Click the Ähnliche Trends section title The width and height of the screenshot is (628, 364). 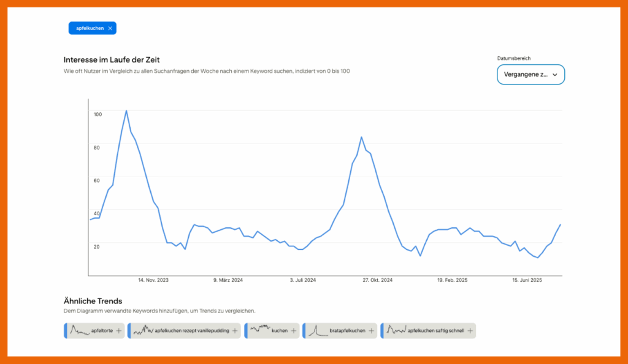point(91,301)
